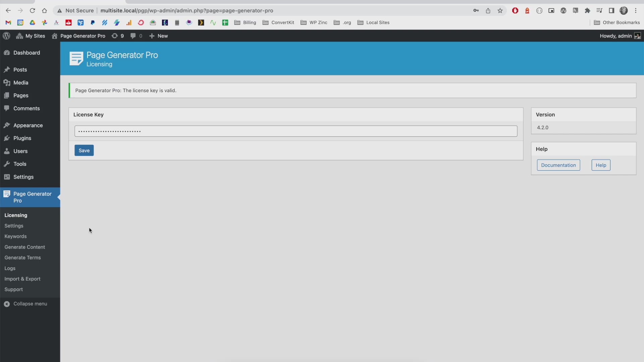Click the Logs submenu item

pos(10,268)
